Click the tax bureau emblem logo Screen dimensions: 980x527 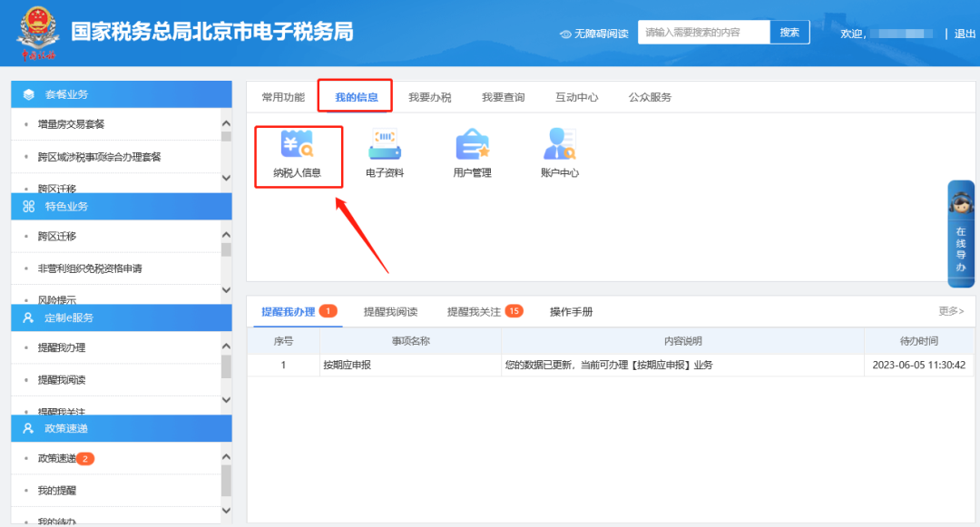pyautogui.click(x=38, y=32)
